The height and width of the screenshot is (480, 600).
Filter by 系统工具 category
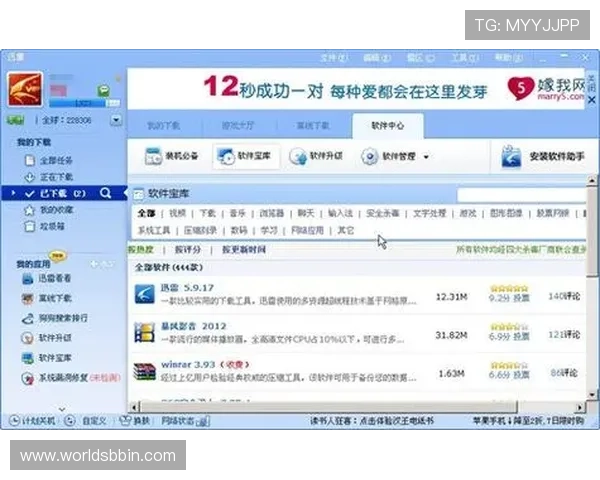tap(154, 230)
